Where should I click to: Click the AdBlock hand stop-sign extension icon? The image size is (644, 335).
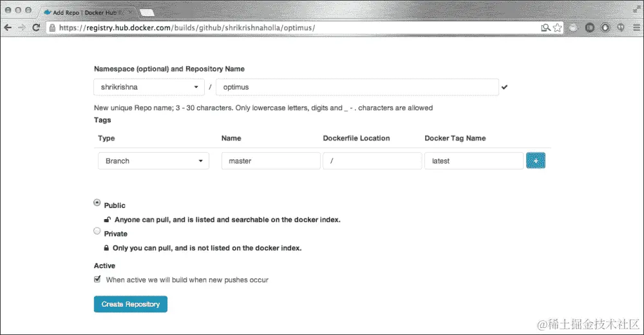(605, 28)
